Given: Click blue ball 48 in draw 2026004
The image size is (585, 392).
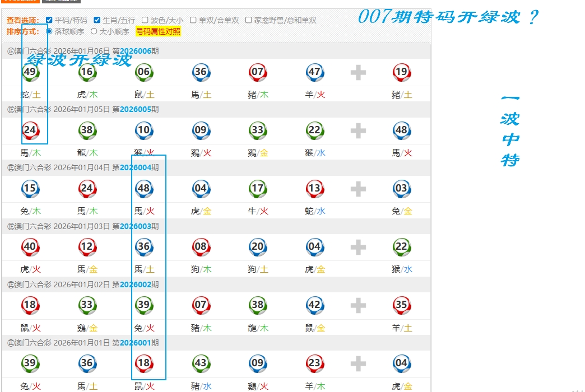Looking at the screenshot, I should coord(144,189).
